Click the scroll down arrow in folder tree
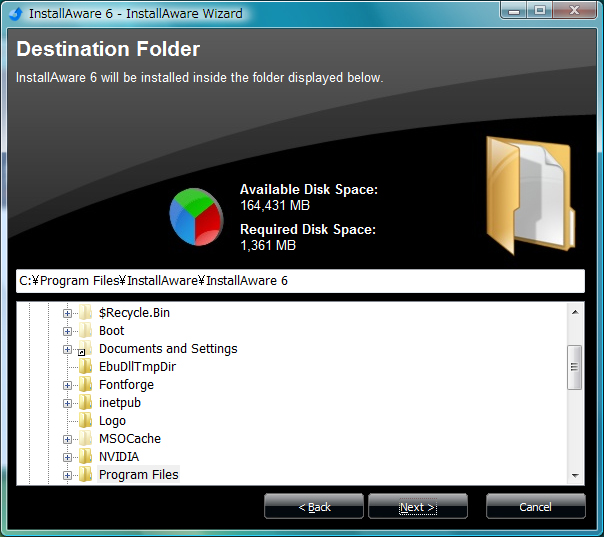Screen dimensions: 604x537 pos(575,476)
